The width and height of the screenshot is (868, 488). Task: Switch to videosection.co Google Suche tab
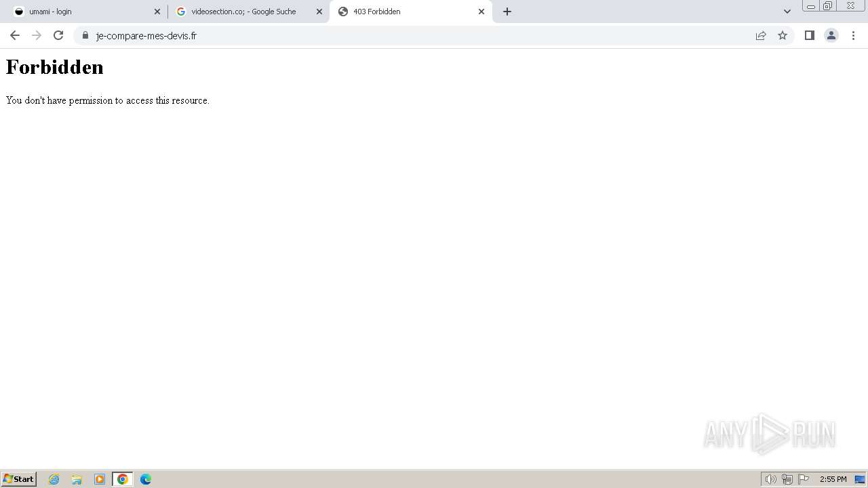248,12
